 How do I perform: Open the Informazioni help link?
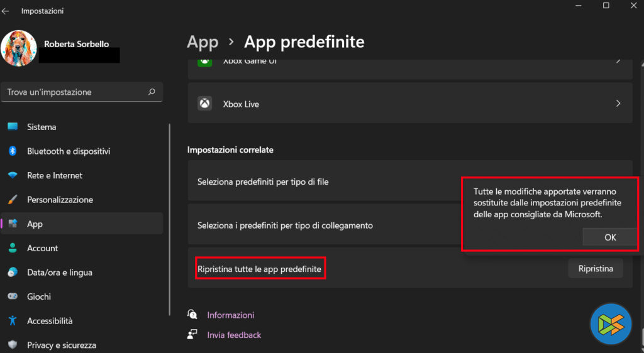230,315
